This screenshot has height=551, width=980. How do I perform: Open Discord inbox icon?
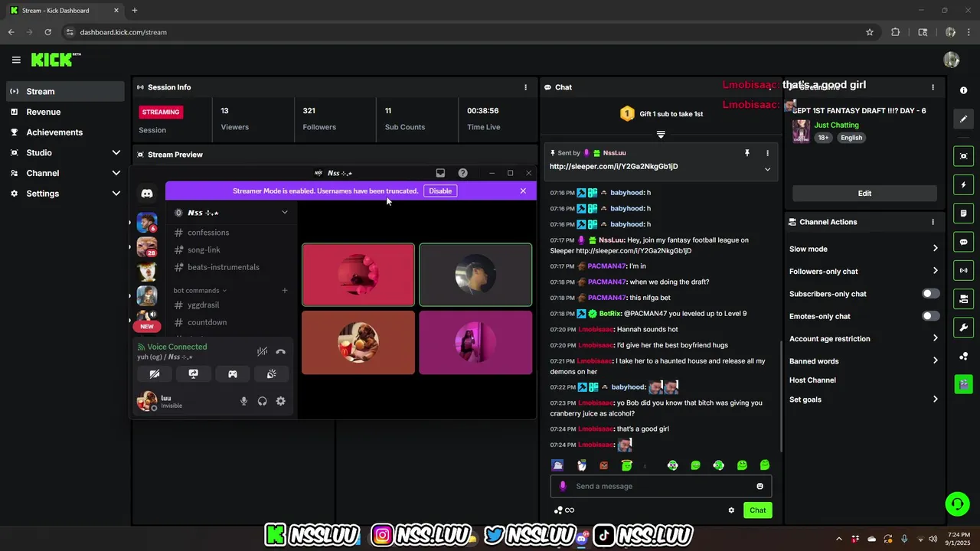(440, 173)
